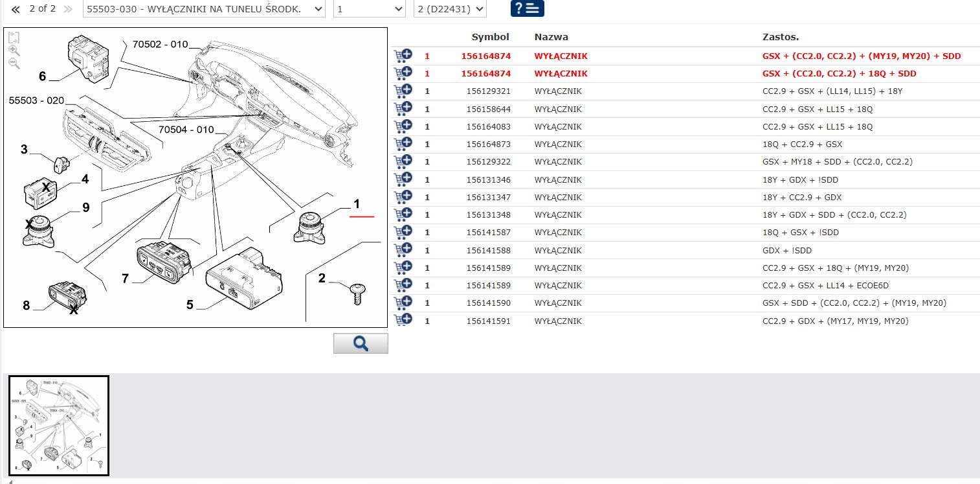Open the dropdown showing value 1
The image size is (980, 484).
(x=370, y=9)
